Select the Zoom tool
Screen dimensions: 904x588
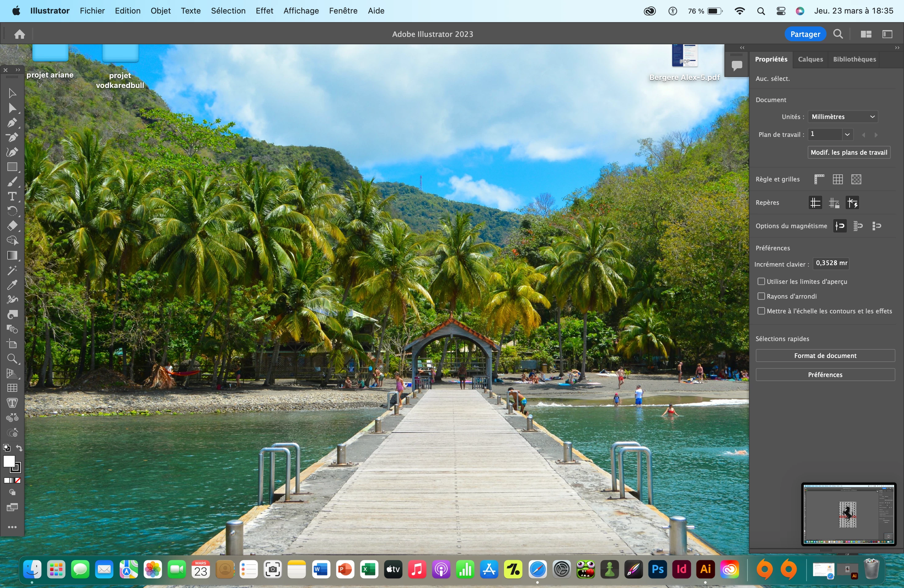pyautogui.click(x=12, y=359)
